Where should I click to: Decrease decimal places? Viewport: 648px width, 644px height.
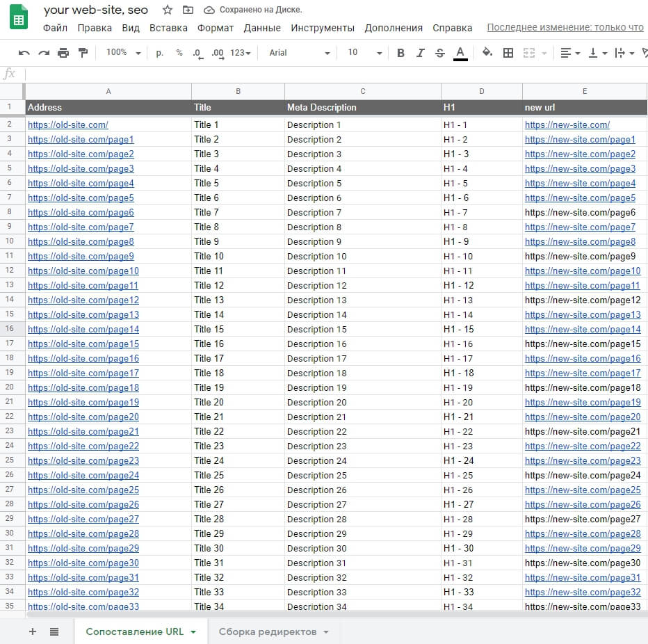click(198, 54)
